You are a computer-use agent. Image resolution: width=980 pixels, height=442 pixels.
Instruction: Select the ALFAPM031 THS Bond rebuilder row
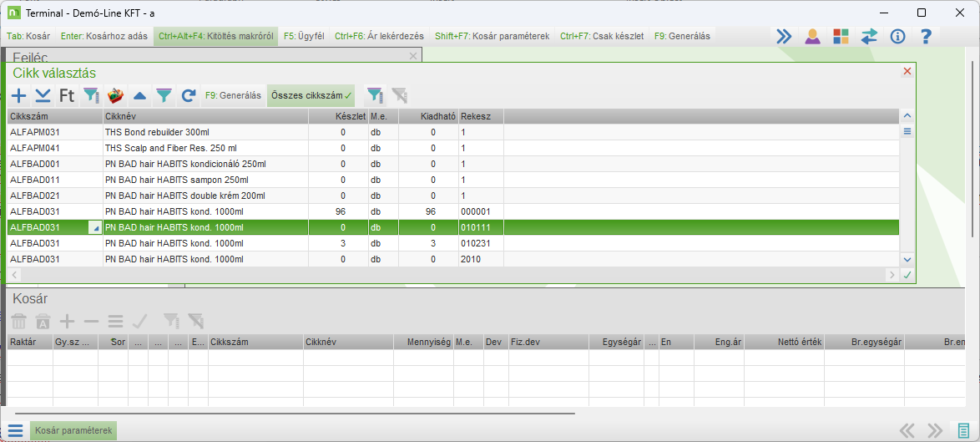tap(453, 132)
